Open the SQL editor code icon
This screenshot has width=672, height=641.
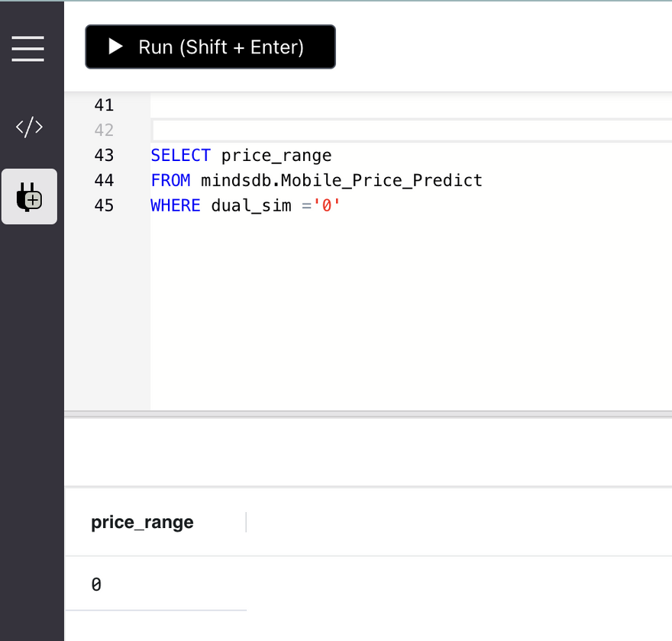coord(29,127)
